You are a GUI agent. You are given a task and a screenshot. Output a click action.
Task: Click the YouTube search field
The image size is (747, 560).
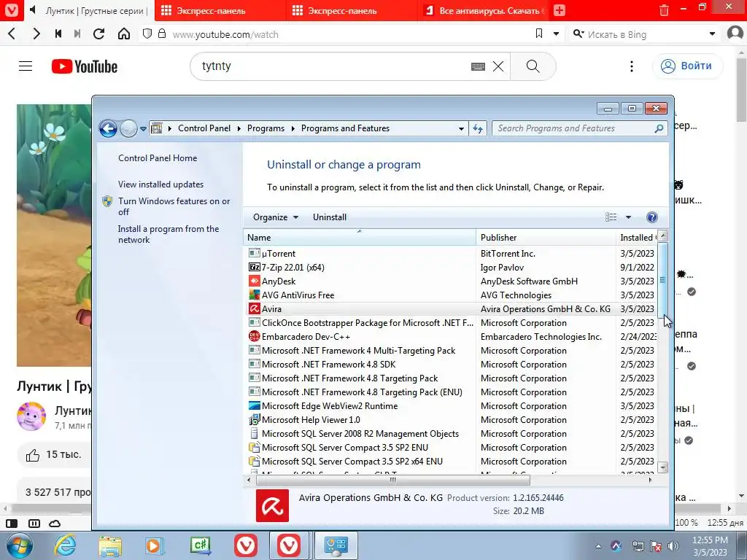click(x=333, y=66)
